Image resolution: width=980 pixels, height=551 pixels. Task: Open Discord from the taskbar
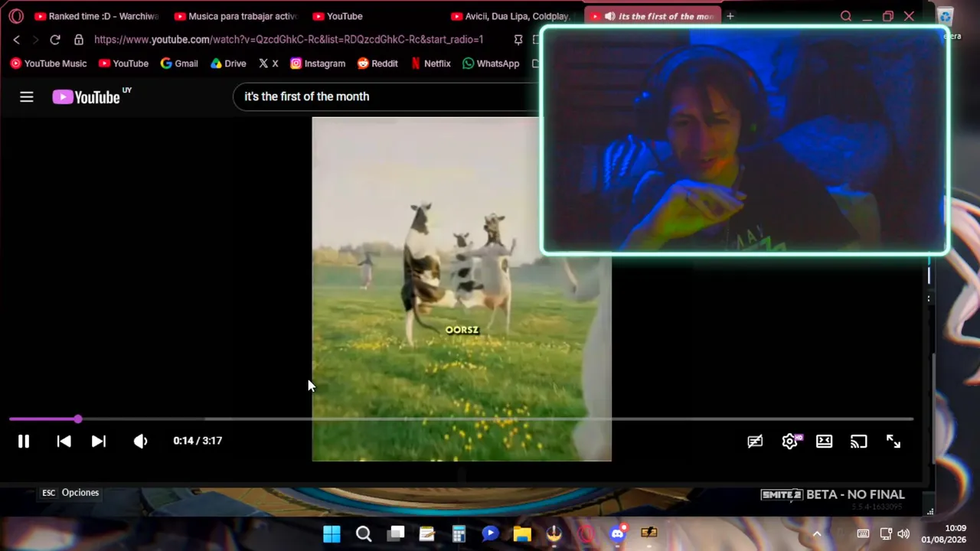(x=618, y=533)
